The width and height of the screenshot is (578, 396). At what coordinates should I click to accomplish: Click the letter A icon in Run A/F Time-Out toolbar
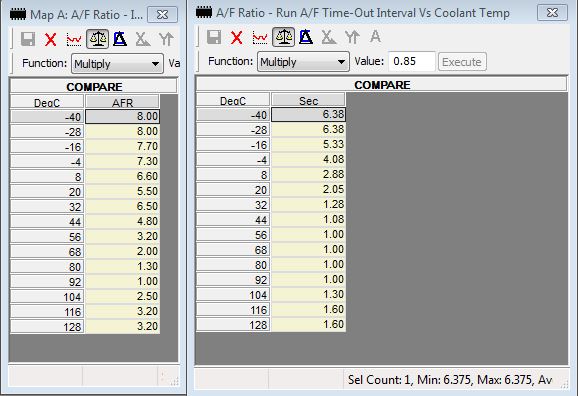(x=375, y=37)
